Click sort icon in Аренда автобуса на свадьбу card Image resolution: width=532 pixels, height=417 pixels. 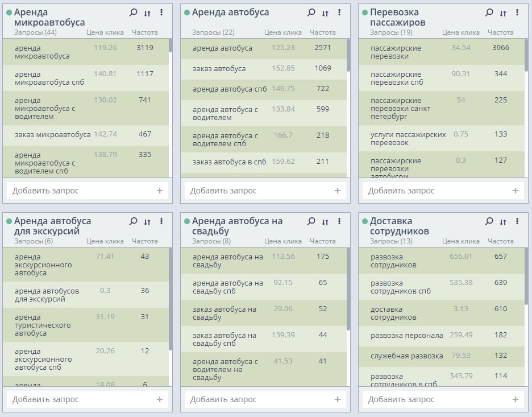325,222
